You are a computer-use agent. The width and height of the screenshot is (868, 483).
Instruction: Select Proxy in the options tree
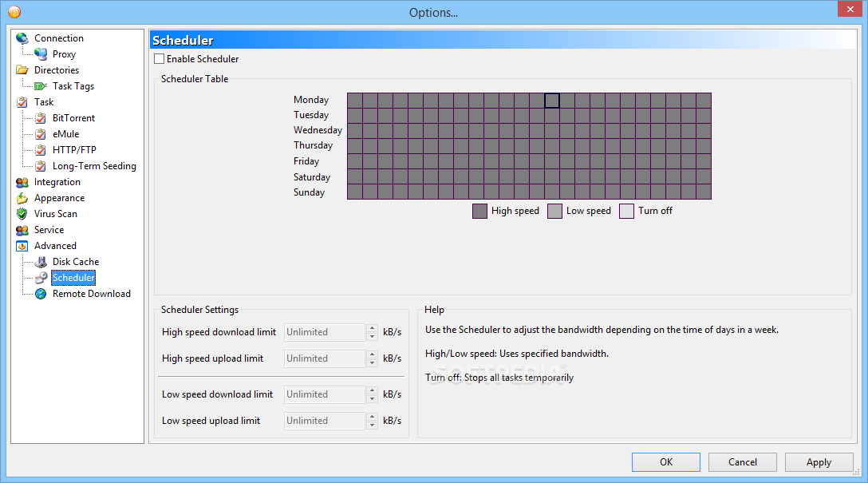[x=64, y=54]
